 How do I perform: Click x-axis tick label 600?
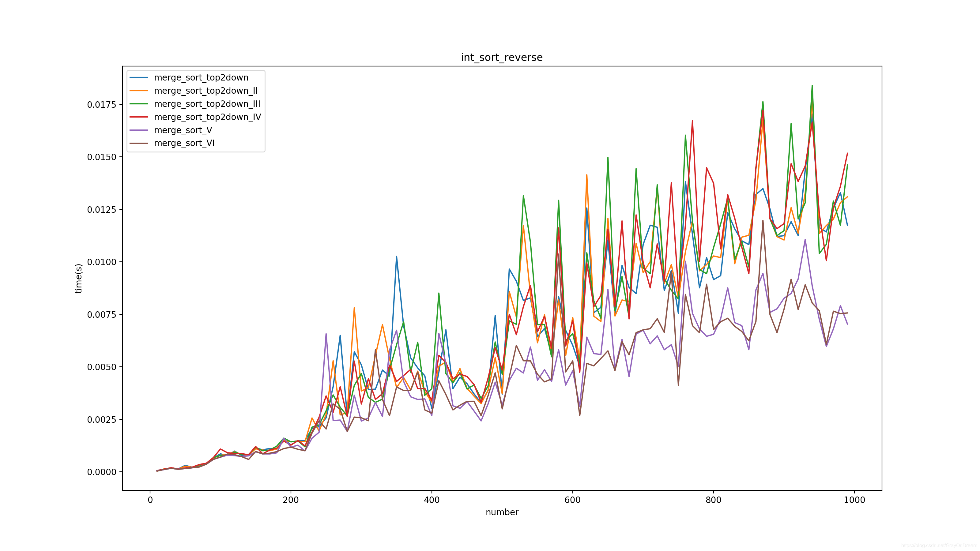pyautogui.click(x=573, y=500)
